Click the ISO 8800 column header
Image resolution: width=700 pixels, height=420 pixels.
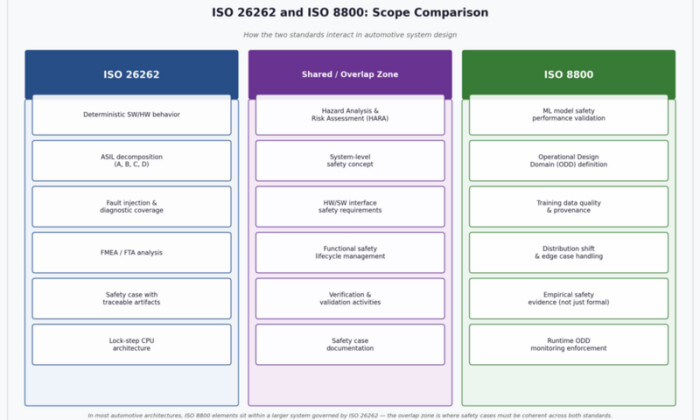coord(568,74)
